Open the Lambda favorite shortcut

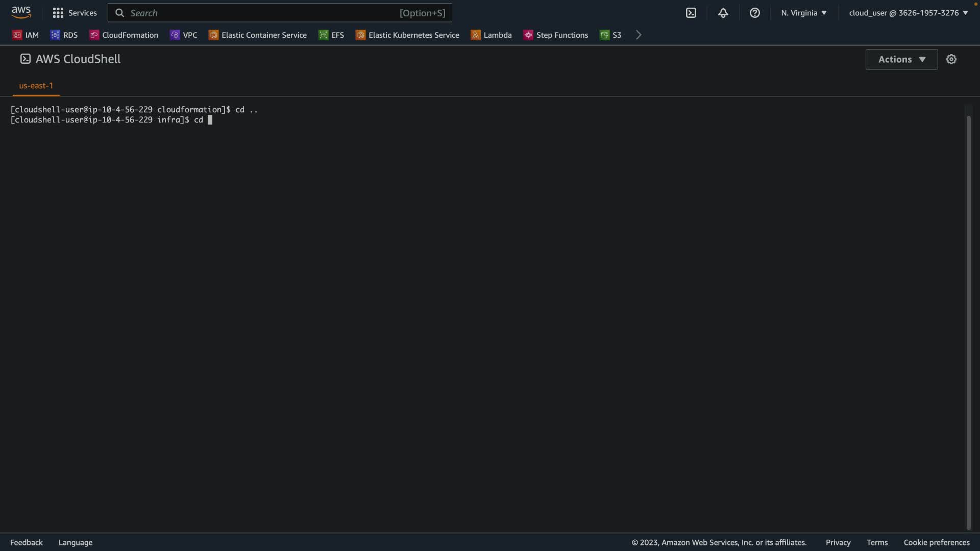pos(491,35)
